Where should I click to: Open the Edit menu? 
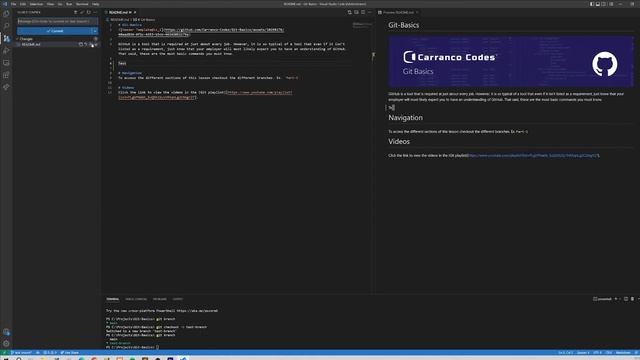(x=23, y=4)
